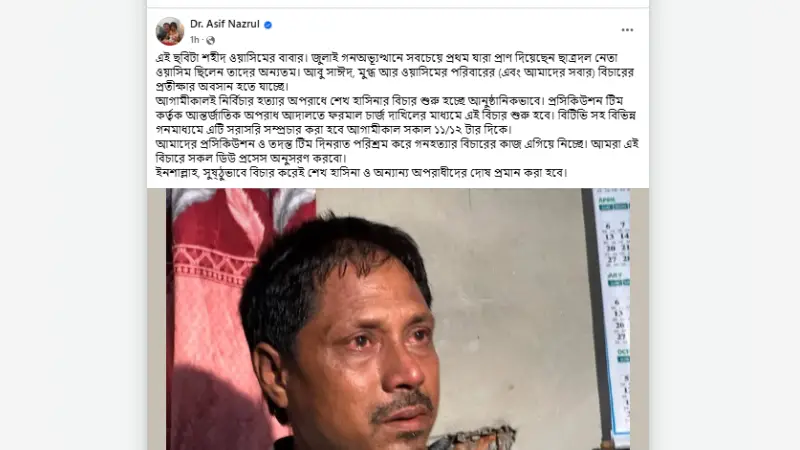Click the final line starting ইনশাল্লাহ
Screen dimensions: 800x450
pos(361,172)
